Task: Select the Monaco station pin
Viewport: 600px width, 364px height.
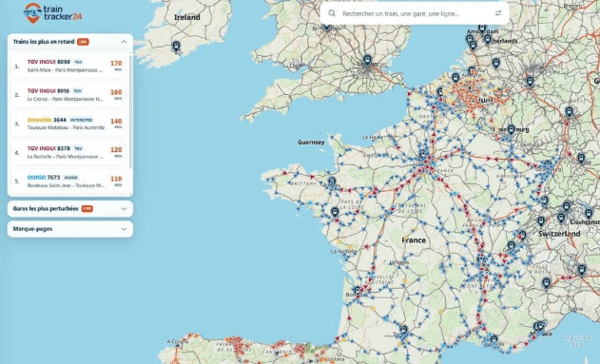Action: coord(540,326)
